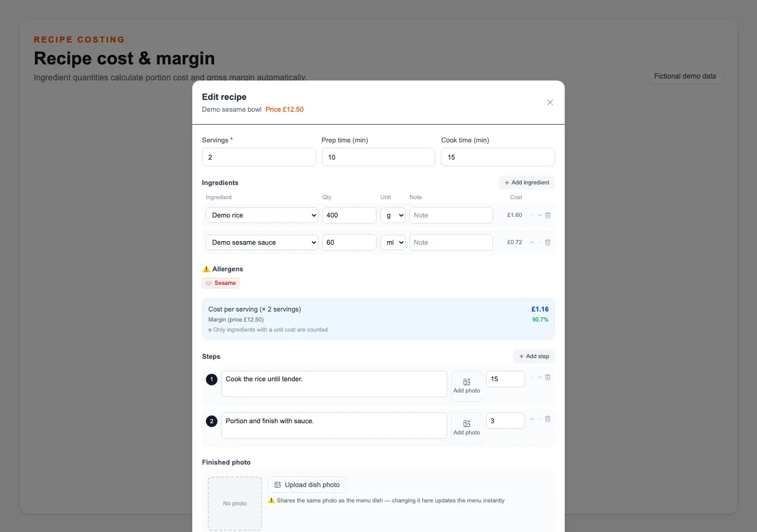Focus the Servings input field
Image resolution: width=757 pixels, height=532 pixels.
click(259, 157)
